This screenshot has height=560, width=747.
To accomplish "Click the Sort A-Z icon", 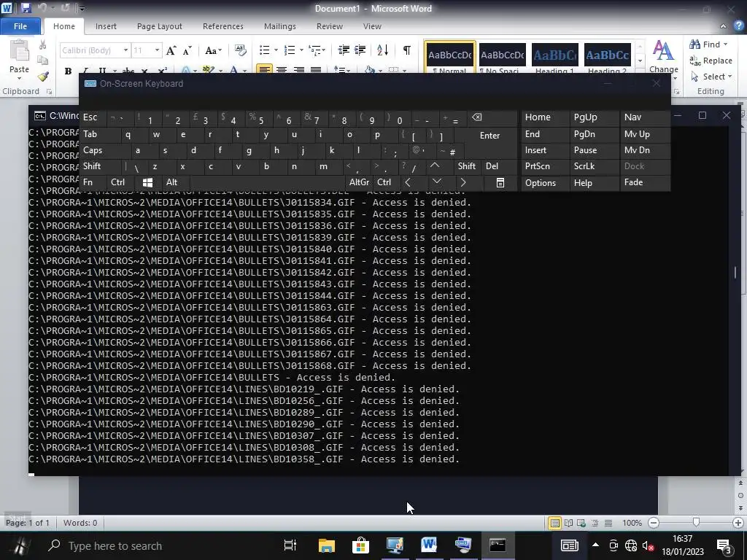I will tap(382, 50).
